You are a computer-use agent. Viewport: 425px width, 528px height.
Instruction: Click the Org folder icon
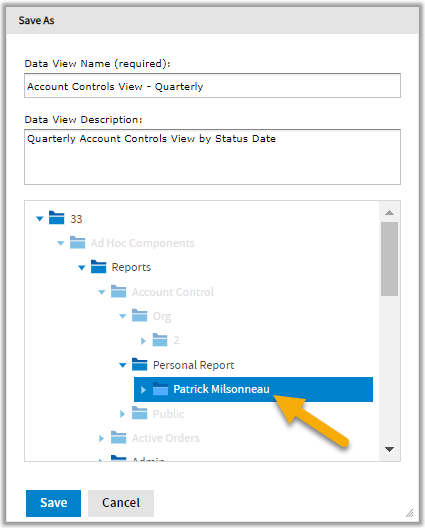click(139, 316)
